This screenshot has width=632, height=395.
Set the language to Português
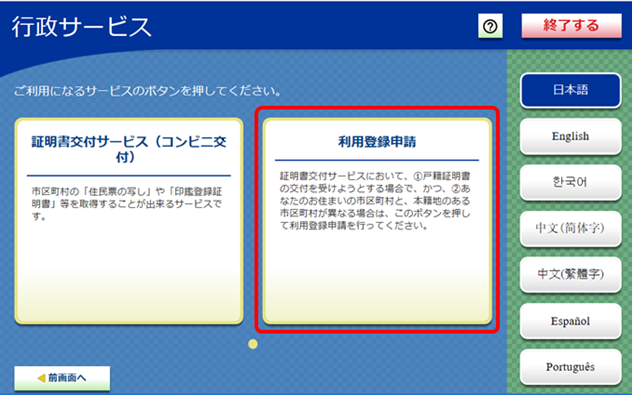tap(570, 367)
